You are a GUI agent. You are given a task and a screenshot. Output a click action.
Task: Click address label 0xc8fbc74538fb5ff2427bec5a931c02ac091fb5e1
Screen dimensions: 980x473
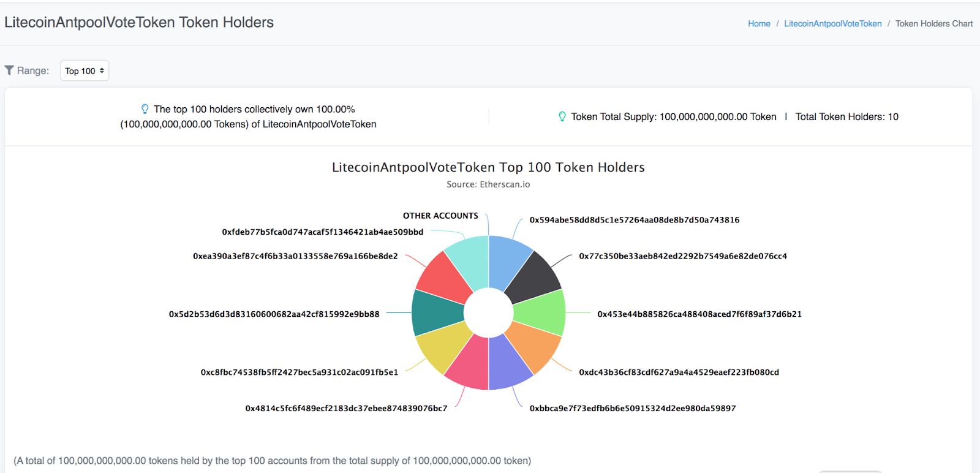pyautogui.click(x=300, y=372)
